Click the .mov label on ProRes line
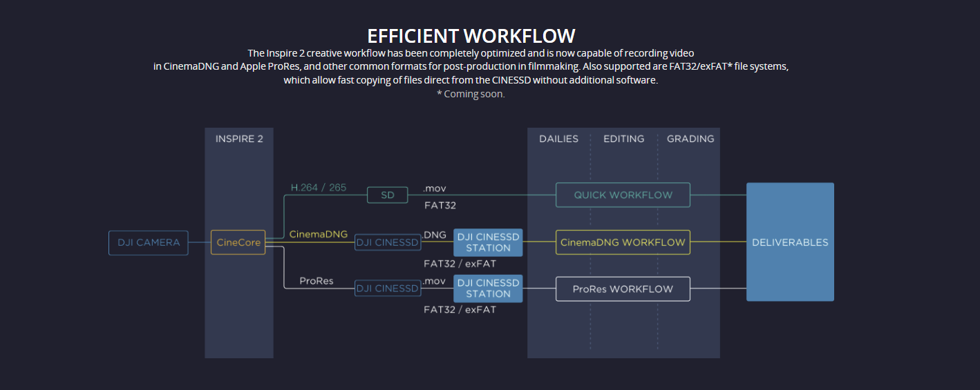This screenshot has width=980, height=390. click(x=435, y=281)
